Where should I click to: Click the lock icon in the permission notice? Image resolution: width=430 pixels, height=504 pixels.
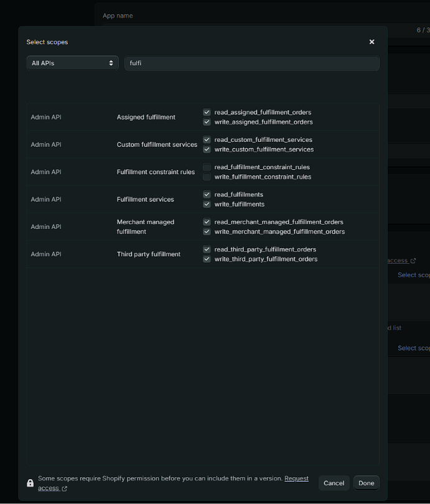point(30,483)
